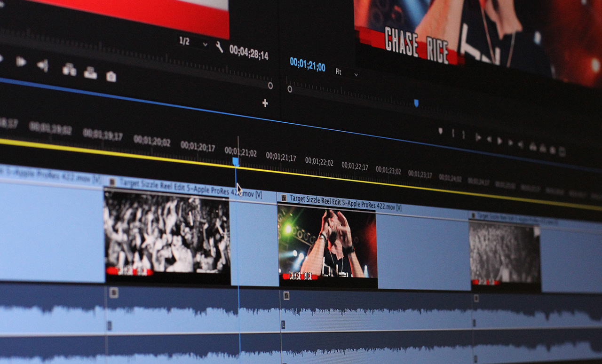Click Source monitor timecode 00;04;28;14
The image size is (602, 364).
click(249, 52)
